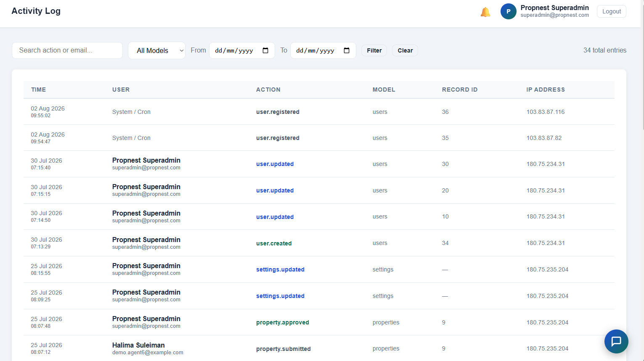Select user.updated action for record 30
644x361 pixels.
[275, 164]
